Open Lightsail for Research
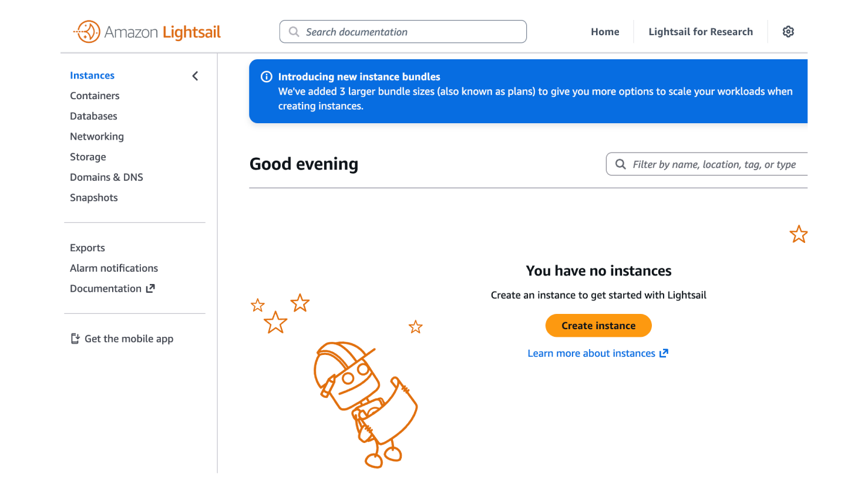The height and width of the screenshot is (487, 868). pos(700,32)
